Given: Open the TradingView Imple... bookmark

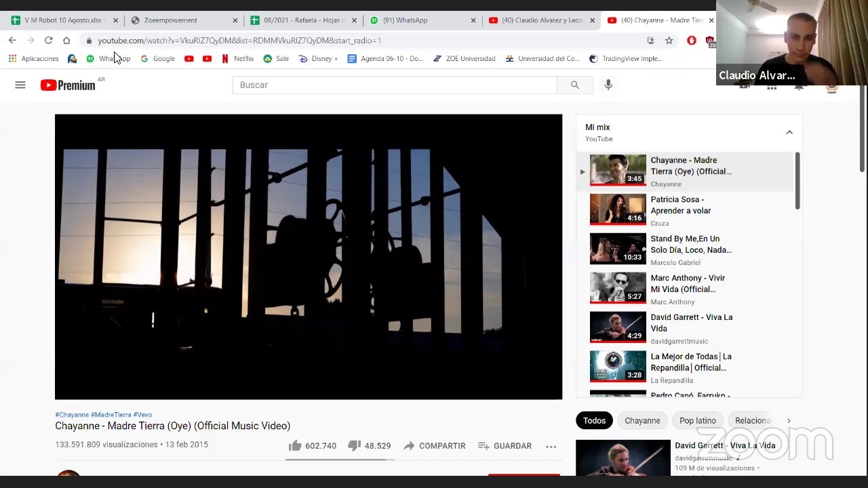Looking at the screenshot, I should coord(625,58).
